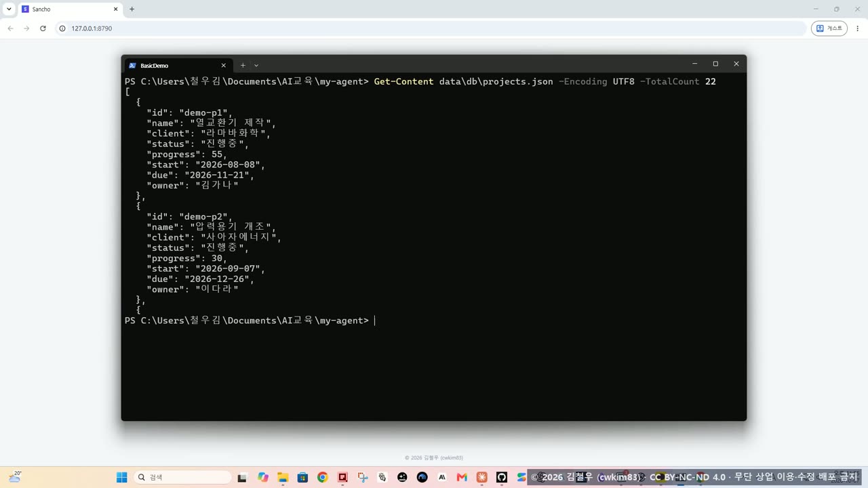Launch Copilot from the taskbar
Image resolution: width=868 pixels, height=488 pixels.
(263, 477)
